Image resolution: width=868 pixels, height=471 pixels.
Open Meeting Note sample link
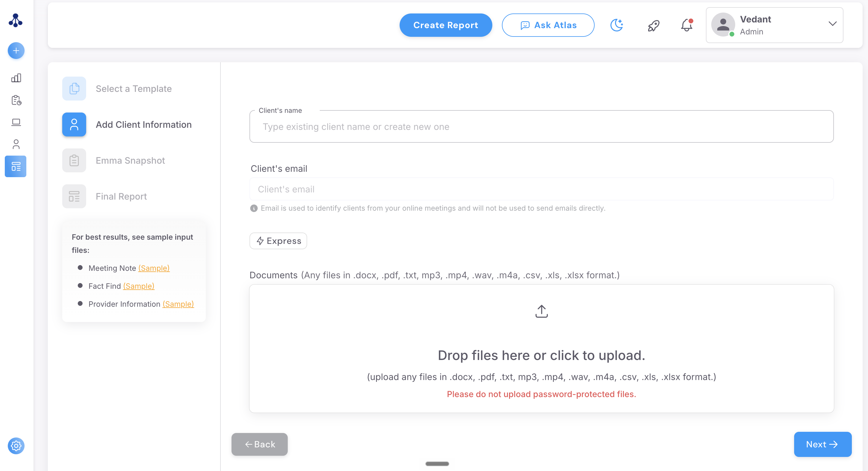click(x=154, y=268)
